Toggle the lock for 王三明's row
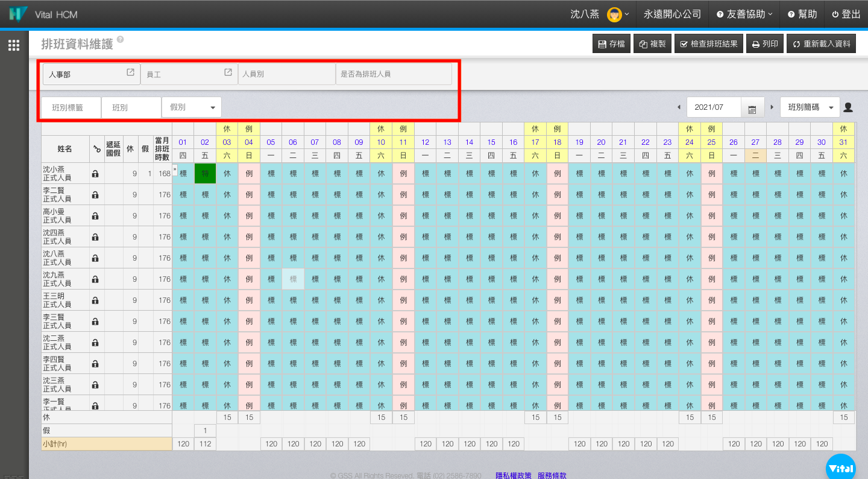 [95, 300]
